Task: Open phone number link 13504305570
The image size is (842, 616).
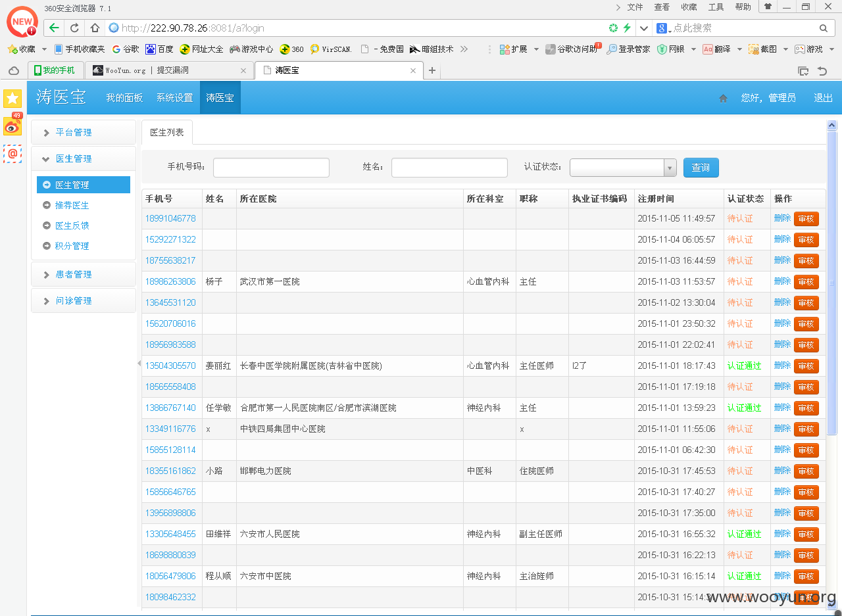Action: pos(170,366)
